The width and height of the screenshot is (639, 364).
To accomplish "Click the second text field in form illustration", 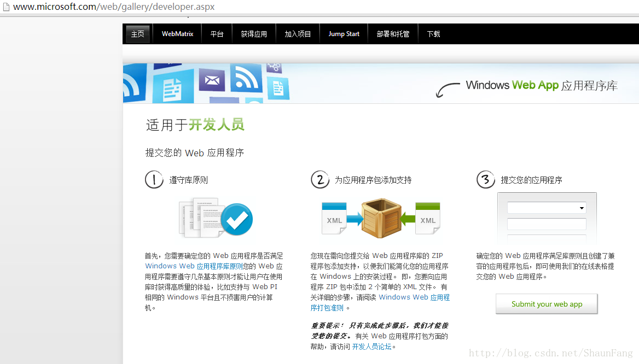I will (x=547, y=224).
